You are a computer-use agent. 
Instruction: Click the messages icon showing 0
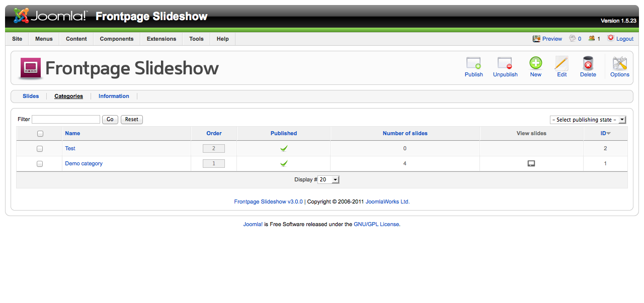pos(572,38)
